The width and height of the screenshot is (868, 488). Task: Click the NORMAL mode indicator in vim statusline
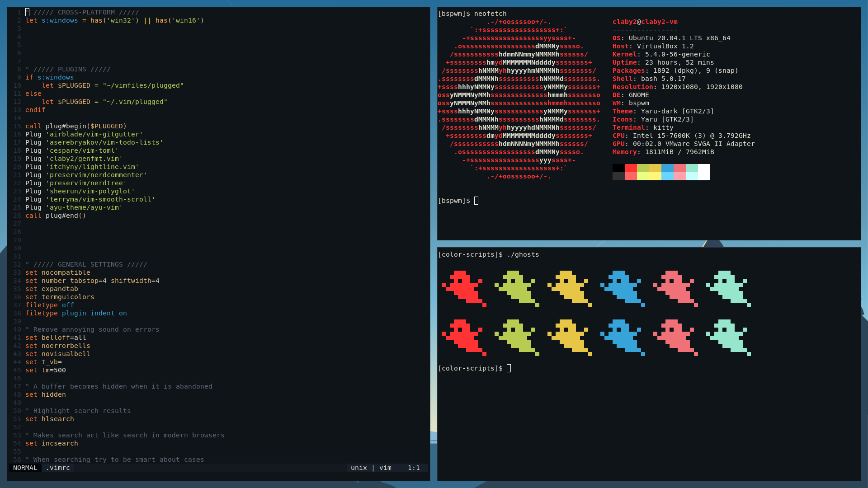click(x=25, y=468)
